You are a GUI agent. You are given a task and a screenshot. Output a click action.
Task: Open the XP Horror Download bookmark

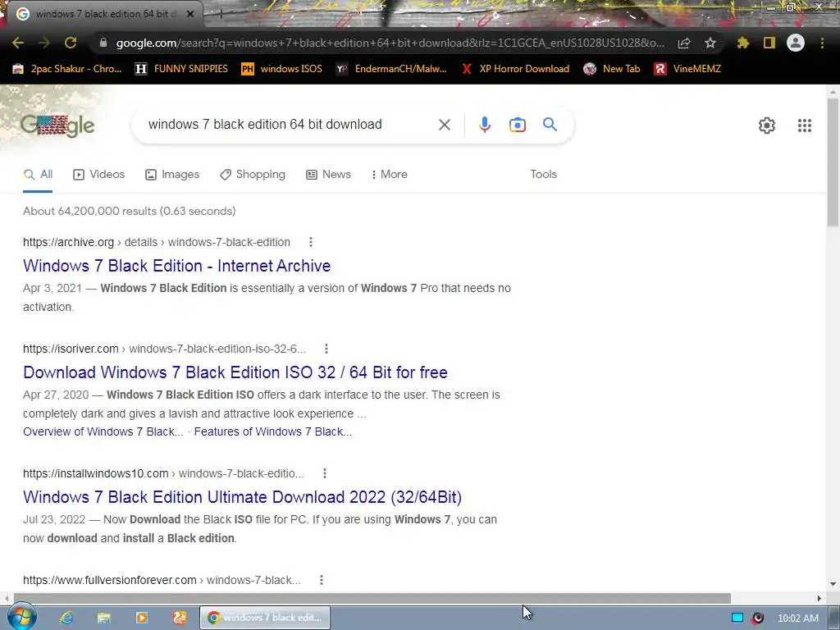click(515, 69)
